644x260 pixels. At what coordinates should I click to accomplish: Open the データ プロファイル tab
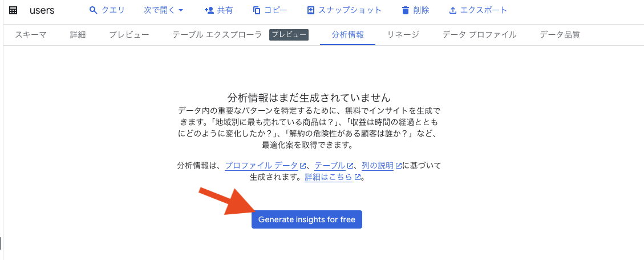[479, 34]
